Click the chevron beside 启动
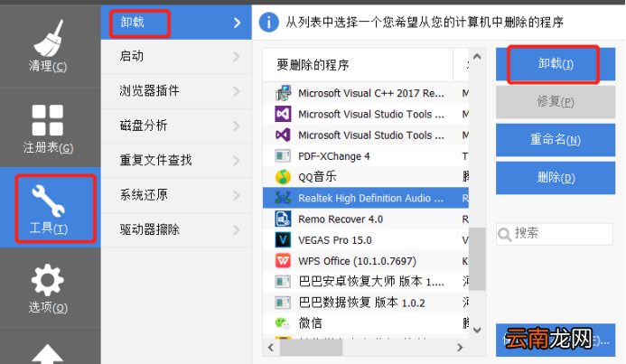The width and height of the screenshot is (626, 364). pyautogui.click(x=237, y=57)
